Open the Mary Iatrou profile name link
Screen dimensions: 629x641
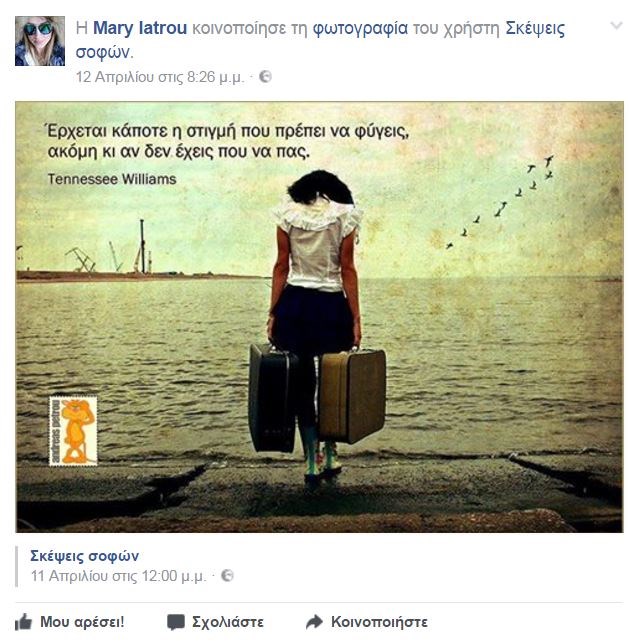[x=140, y=28]
